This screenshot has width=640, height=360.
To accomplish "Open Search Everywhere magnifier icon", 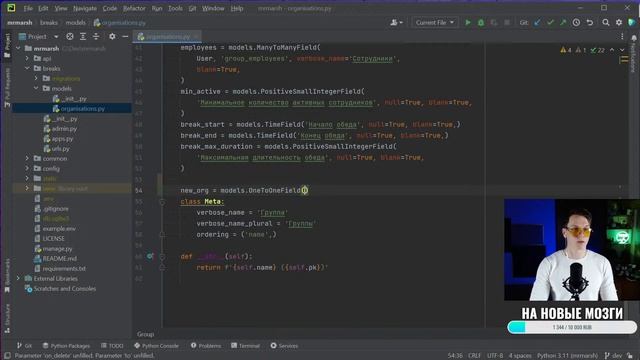I will click(606, 22).
